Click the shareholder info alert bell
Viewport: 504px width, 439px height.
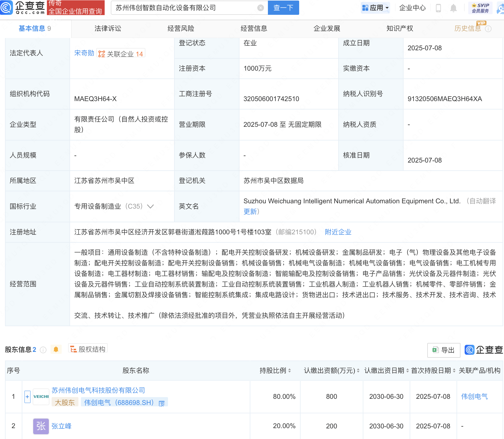pyautogui.click(x=56, y=349)
